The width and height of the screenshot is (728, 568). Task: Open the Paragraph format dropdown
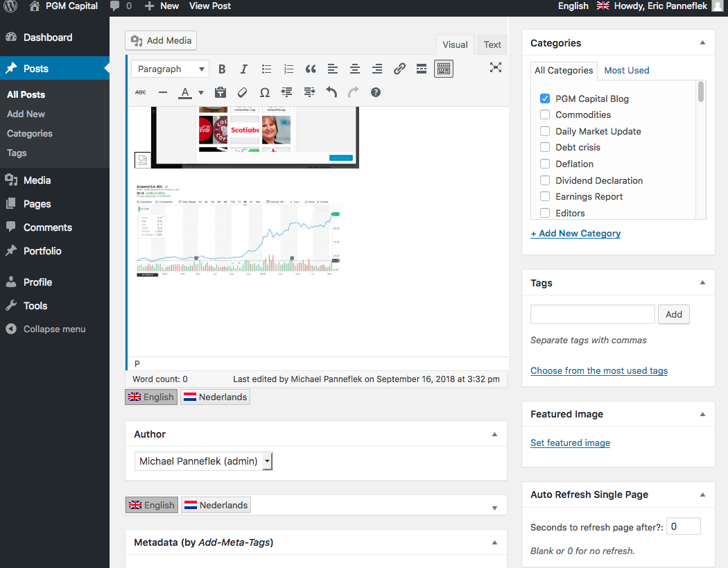click(171, 69)
